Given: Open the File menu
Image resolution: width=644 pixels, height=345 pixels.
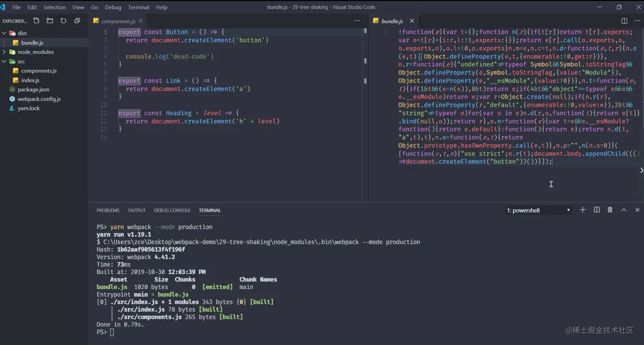Looking at the screenshot, I should coord(17,7).
